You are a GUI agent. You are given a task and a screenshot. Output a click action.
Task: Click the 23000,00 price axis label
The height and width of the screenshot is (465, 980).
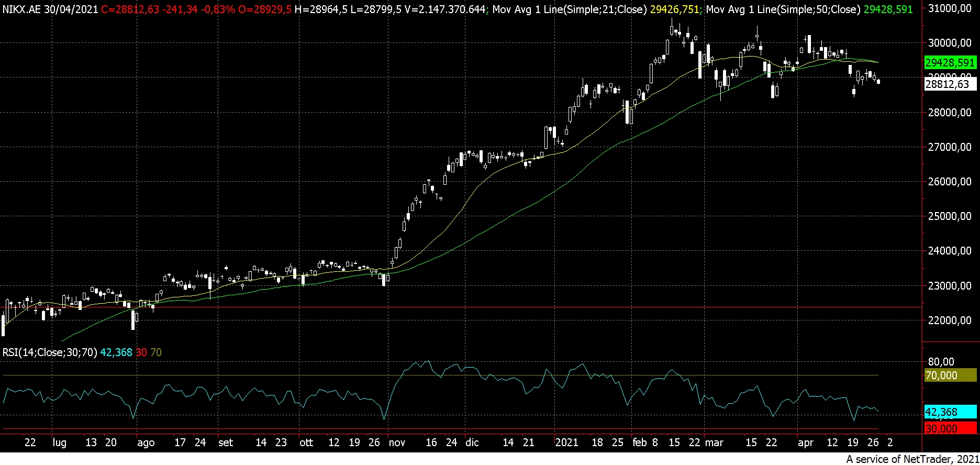click(x=949, y=286)
